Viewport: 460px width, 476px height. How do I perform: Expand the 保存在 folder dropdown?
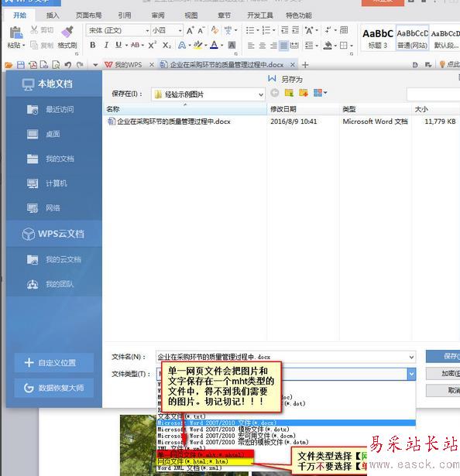coord(261,94)
